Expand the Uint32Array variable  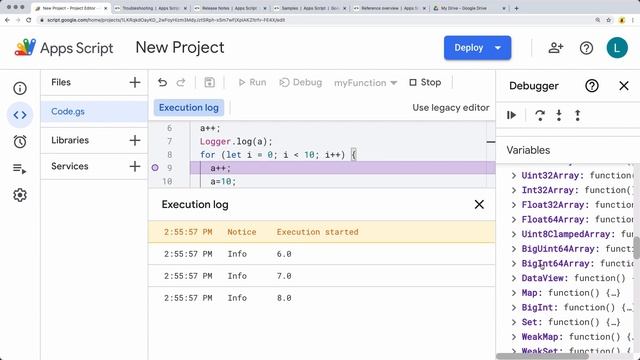(514, 176)
